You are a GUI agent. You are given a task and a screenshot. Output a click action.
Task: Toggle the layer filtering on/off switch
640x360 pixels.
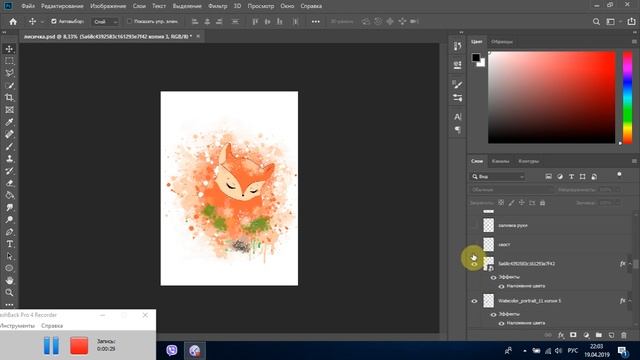pyautogui.click(x=619, y=176)
